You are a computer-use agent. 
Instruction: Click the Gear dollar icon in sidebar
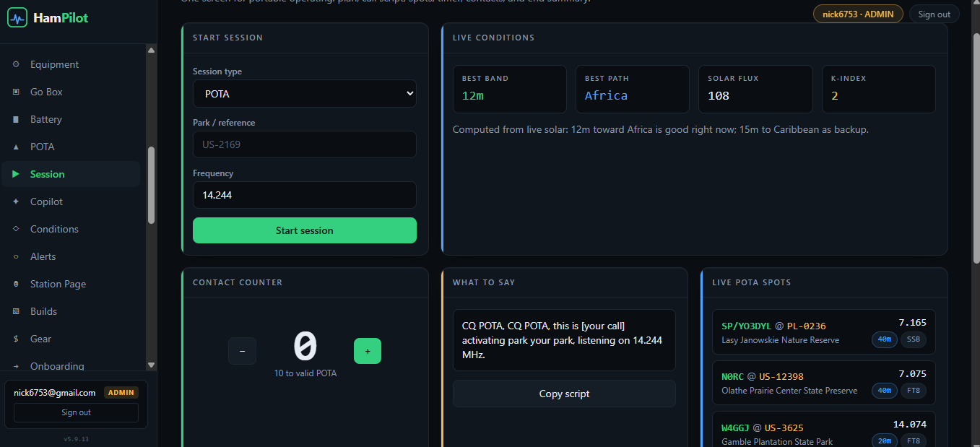16,339
